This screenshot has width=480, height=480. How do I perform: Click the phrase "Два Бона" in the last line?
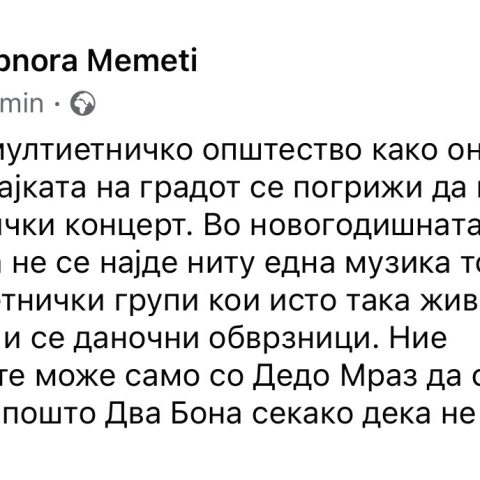coord(174,413)
